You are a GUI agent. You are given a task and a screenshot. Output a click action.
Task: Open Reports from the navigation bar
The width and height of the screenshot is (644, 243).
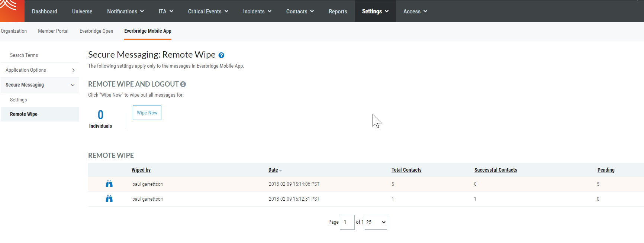(338, 12)
